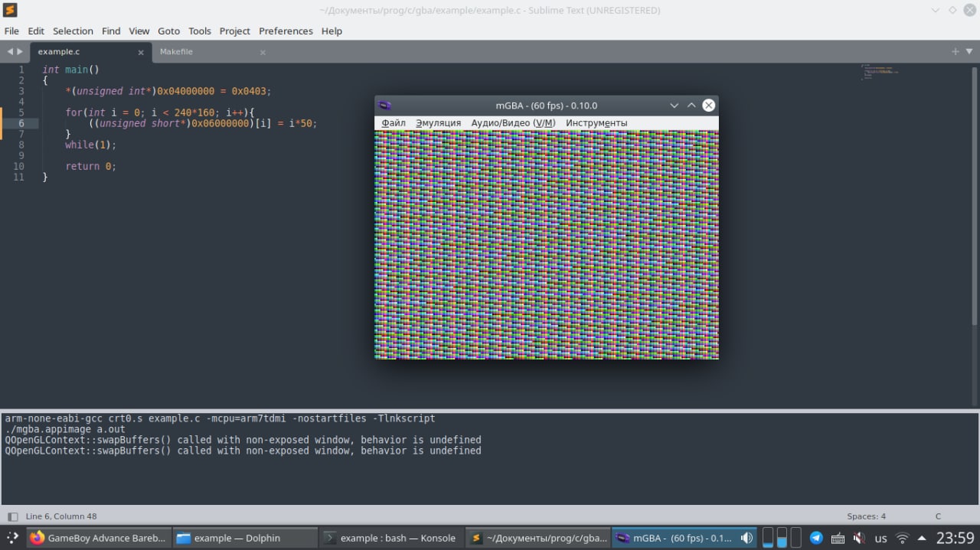Expand hidden system tray icons arrow

click(922, 538)
